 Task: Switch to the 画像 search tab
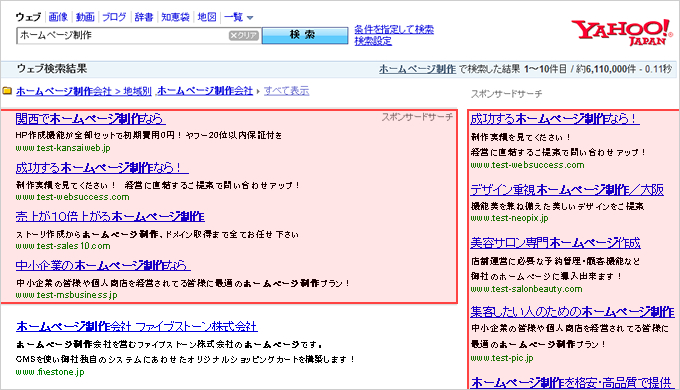[x=58, y=17]
